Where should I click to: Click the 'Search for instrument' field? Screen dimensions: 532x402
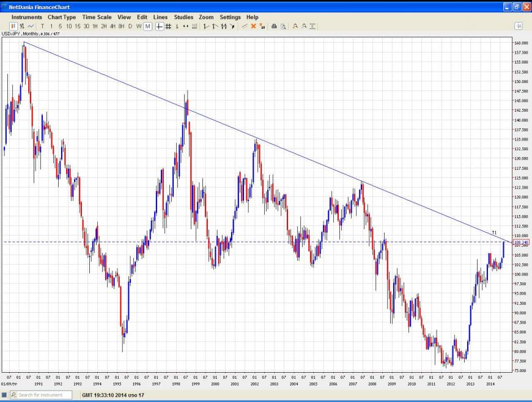coord(44,395)
